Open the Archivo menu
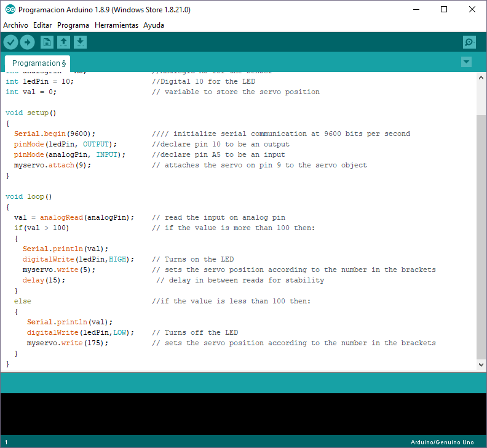The height and width of the screenshot is (448, 487). pos(15,25)
